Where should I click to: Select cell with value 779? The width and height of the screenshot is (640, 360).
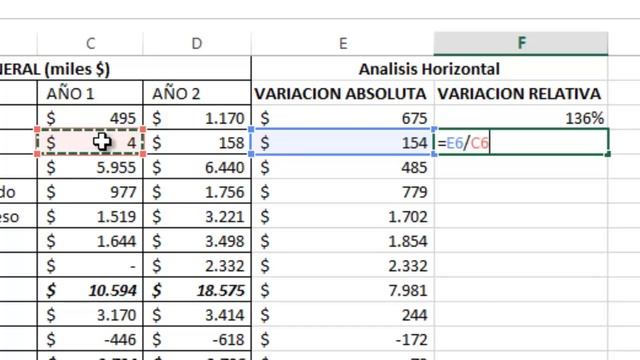[x=343, y=191]
